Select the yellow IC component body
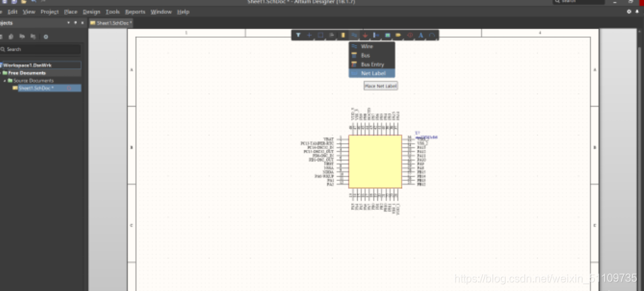 pyautogui.click(x=375, y=161)
